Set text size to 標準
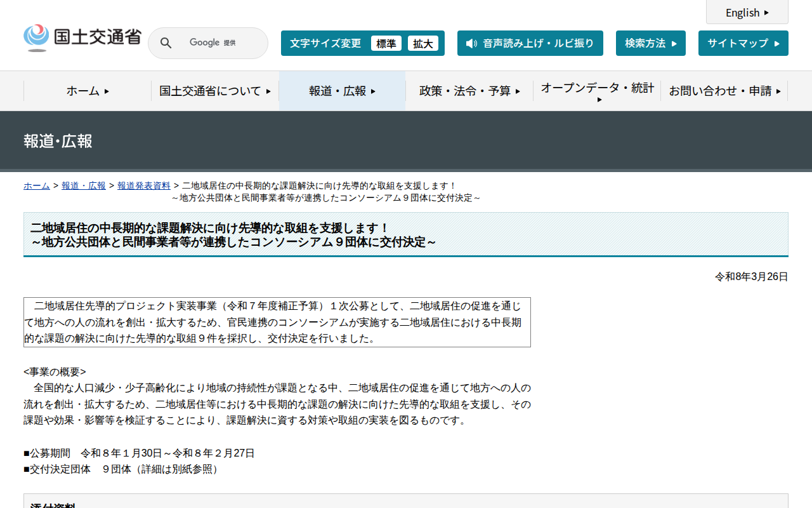Viewport: 812px width, 508px height. point(386,43)
